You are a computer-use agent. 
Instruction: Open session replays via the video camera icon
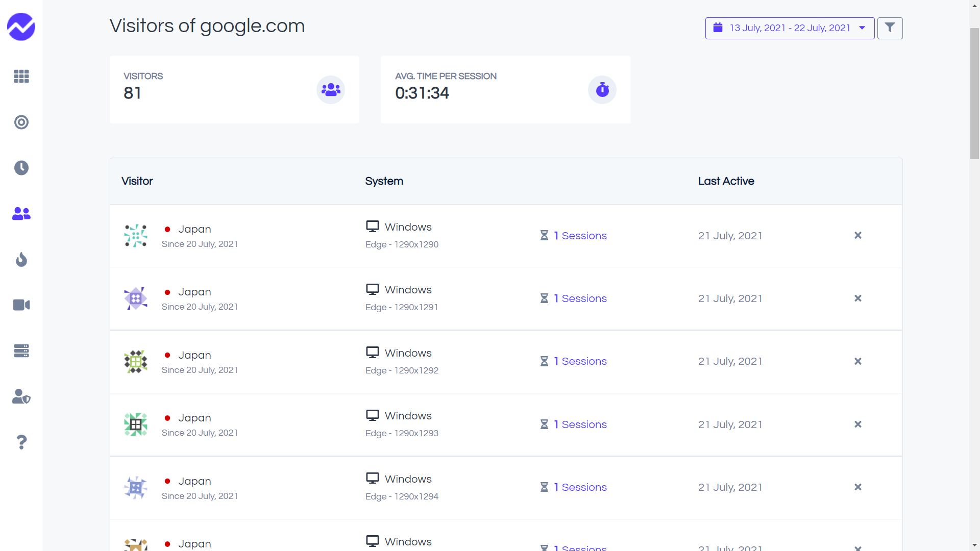21,305
